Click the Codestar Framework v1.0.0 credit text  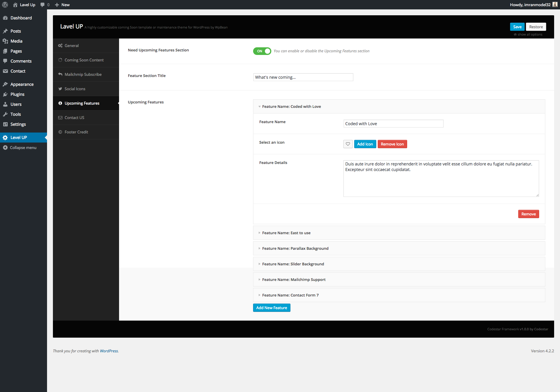(x=518, y=329)
